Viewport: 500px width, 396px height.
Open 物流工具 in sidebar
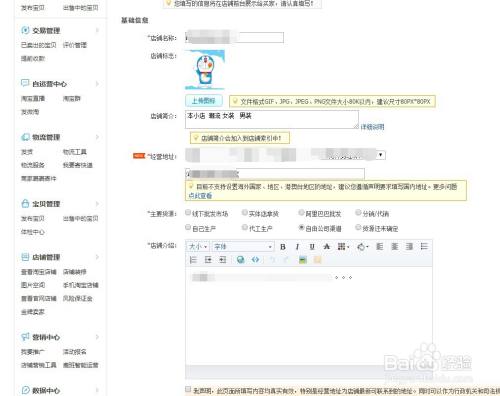[x=75, y=152]
